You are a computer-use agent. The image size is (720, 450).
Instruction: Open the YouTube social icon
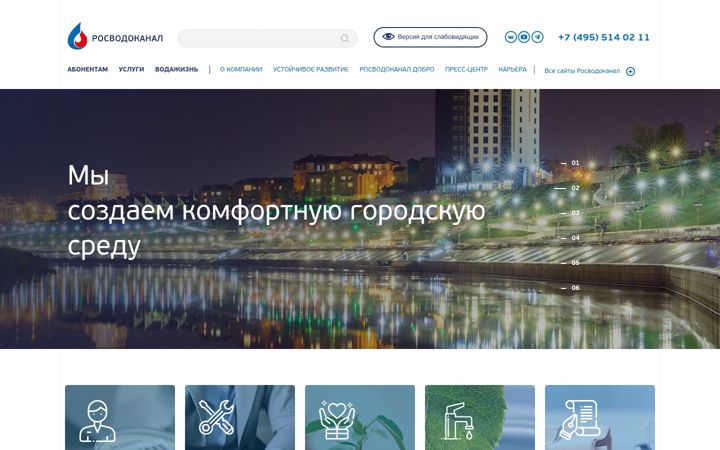click(524, 37)
